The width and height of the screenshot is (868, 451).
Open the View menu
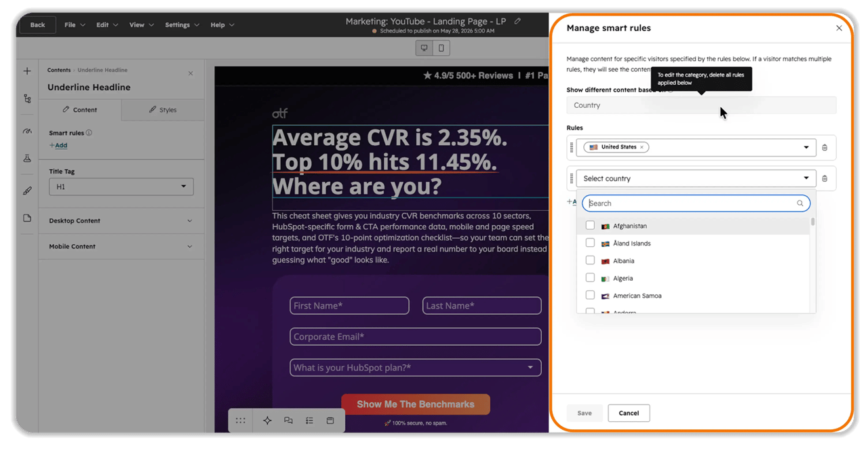141,25
